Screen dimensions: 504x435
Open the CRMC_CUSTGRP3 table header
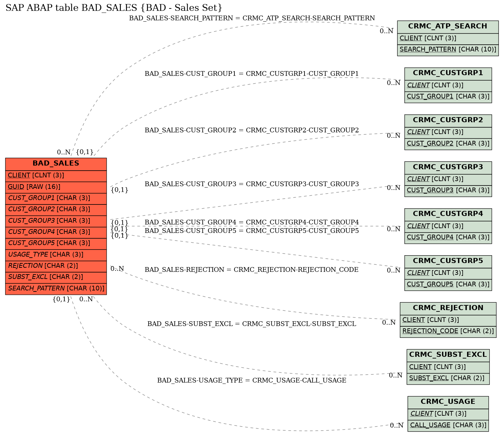click(448, 168)
